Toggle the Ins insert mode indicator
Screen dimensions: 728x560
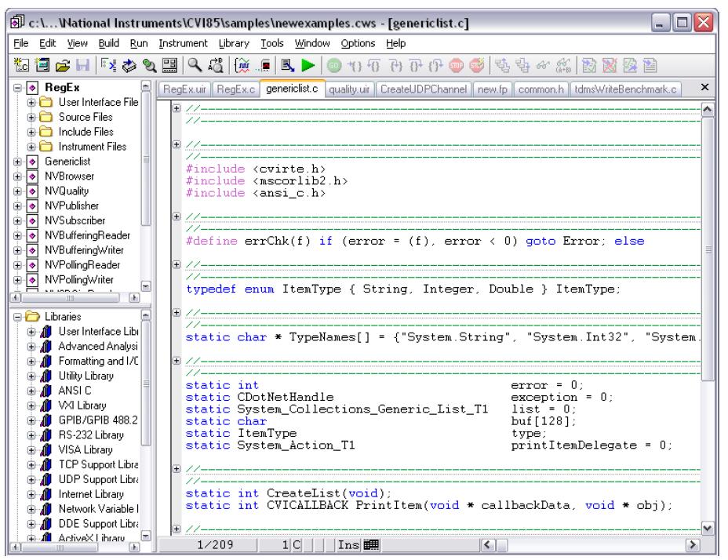tap(348, 544)
